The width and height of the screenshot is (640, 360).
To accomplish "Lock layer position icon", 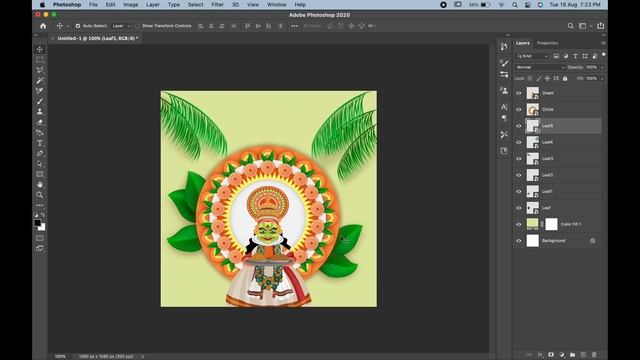I will pyautogui.click(x=547, y=78).
